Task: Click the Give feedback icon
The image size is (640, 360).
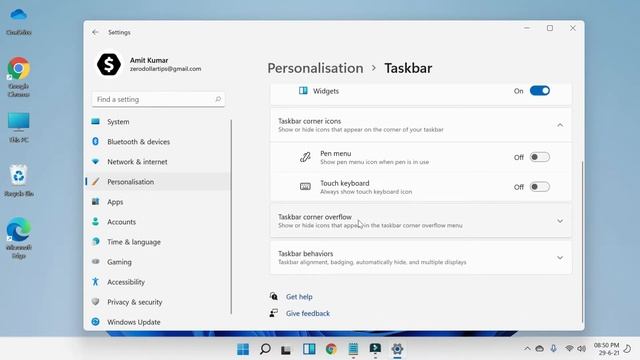Action: tap(273, 313)
